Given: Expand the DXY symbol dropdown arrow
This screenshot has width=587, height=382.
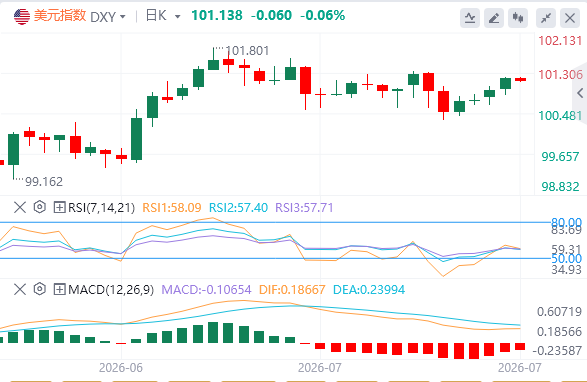Looking at the screenshot, I should click(x=122, y=17).
